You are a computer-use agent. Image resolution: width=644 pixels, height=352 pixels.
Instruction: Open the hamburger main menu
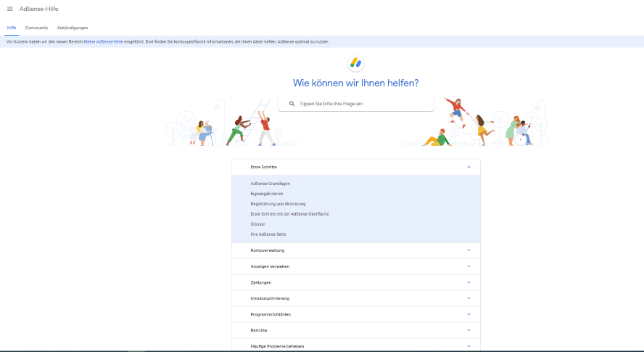point(10,9)
